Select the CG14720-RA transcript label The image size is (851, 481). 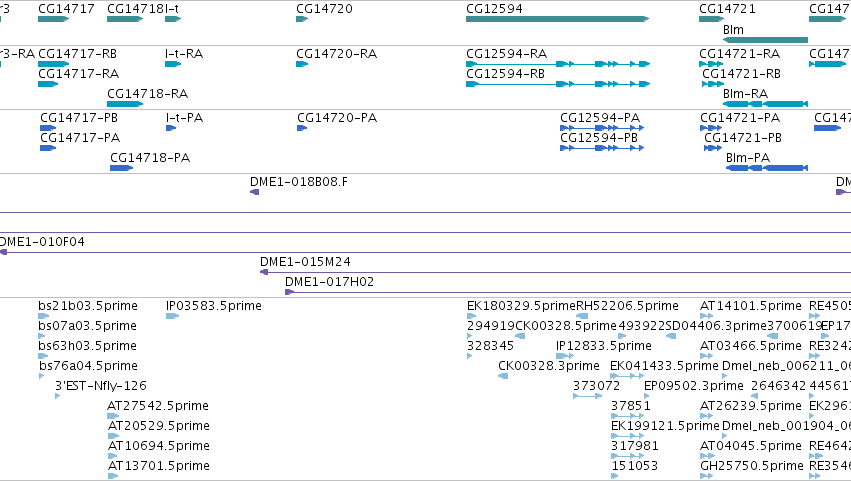point(336,54)
